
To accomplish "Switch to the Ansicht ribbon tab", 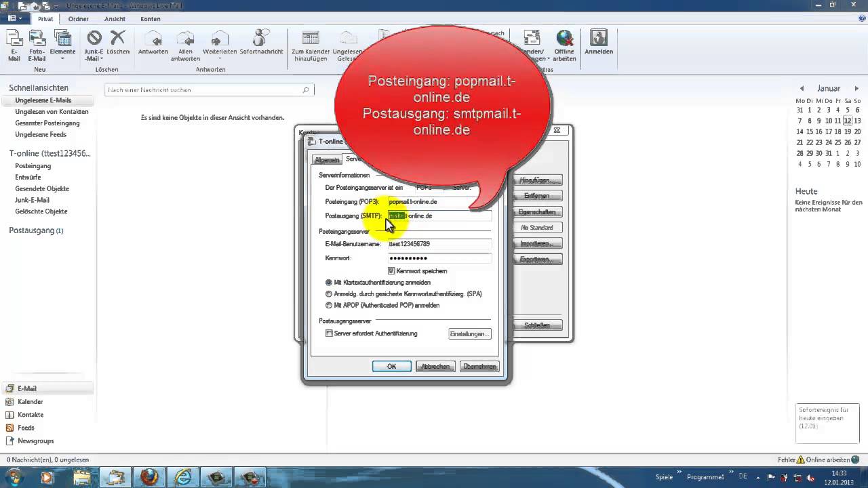I will pos(115,19).
